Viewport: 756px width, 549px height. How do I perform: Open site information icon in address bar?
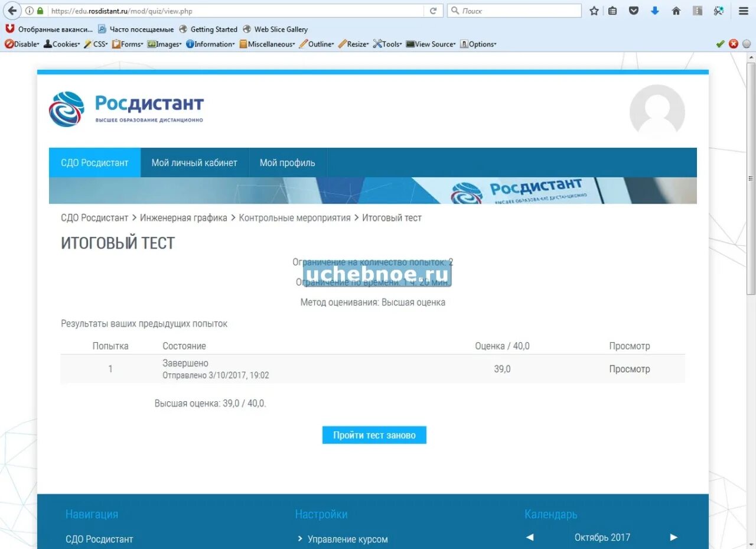click(x=30, y=11)
